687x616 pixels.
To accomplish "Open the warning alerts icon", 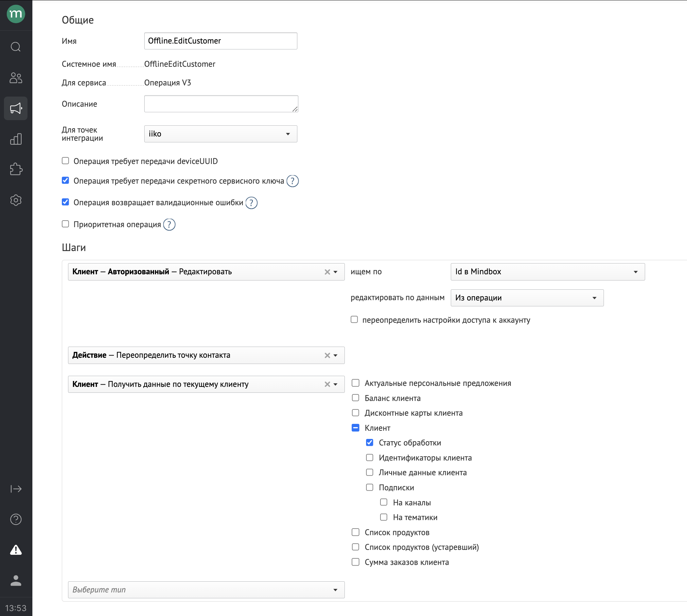I will [16, 550].
